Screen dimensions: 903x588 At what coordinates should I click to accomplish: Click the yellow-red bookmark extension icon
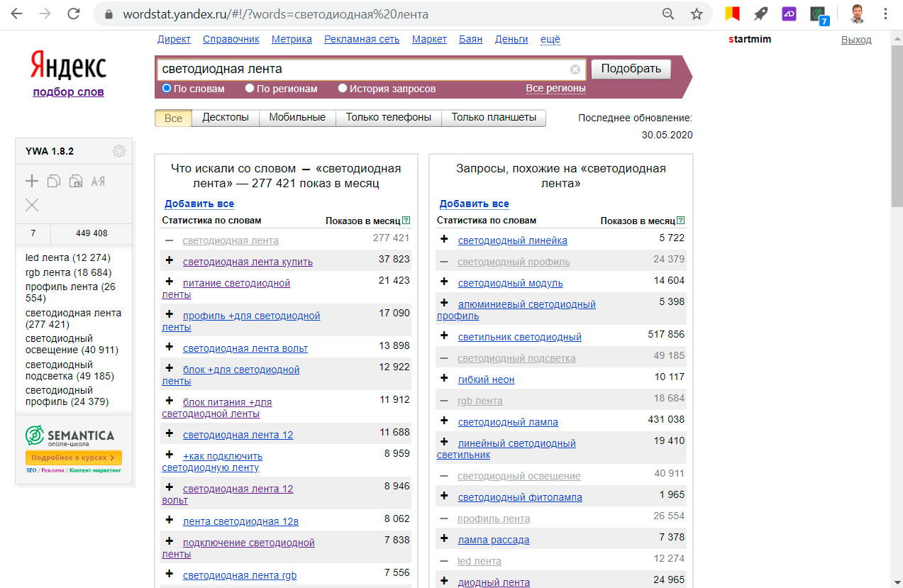[732, 13]
